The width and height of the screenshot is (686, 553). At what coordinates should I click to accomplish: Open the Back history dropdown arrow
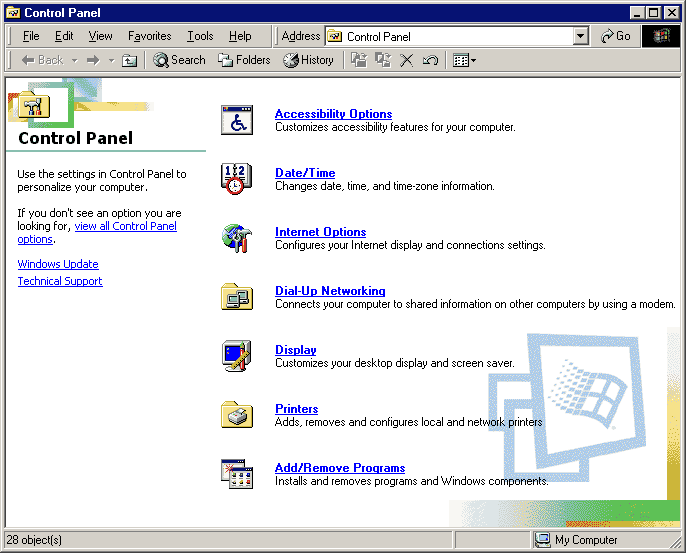coord(75,60)
